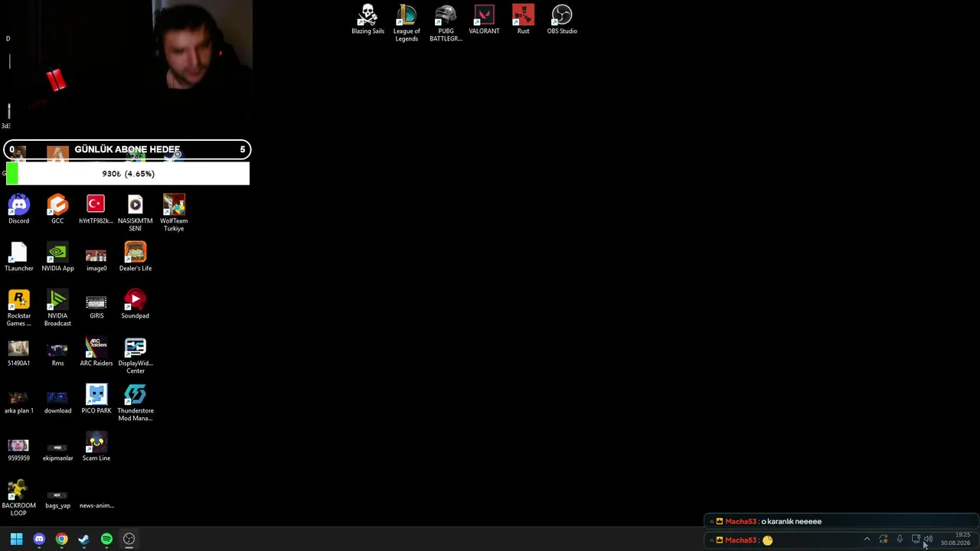
Task: Click the microphone tray icon
Action: (900, 540)
